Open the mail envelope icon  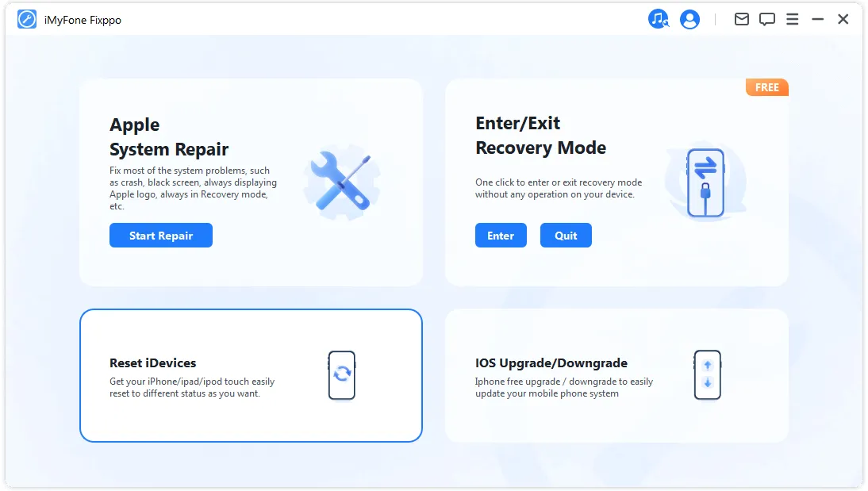pyautogui.click(x=741, y=19)
